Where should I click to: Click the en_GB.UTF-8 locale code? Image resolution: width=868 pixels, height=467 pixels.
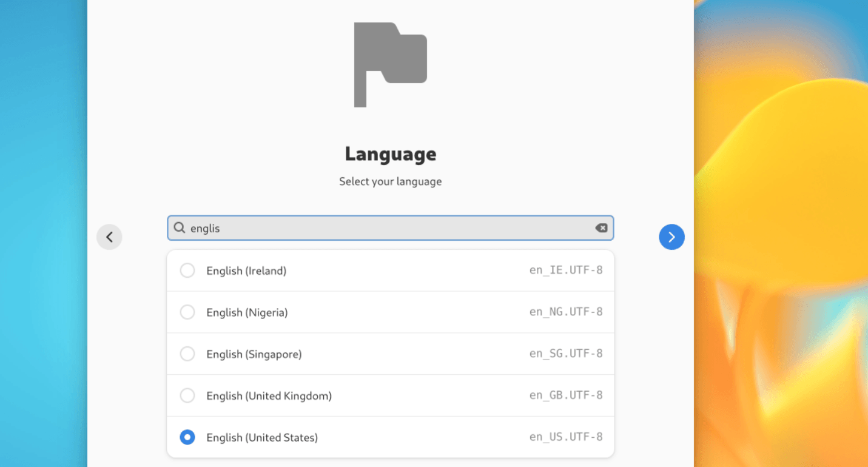tap(565, 396)
